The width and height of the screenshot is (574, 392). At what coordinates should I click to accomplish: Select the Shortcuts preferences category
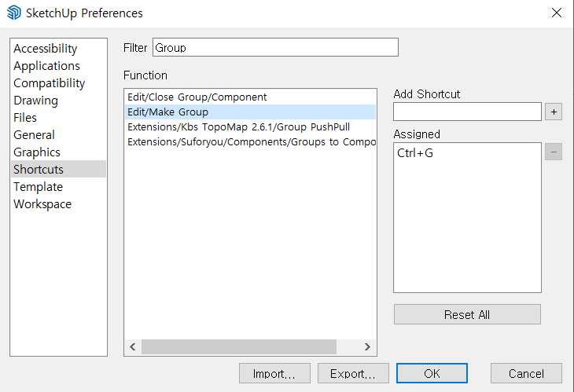click(58, 170)
